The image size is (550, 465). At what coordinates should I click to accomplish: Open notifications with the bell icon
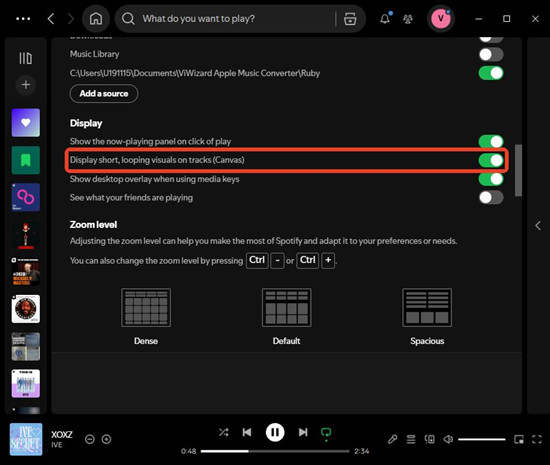click(385, 19)
